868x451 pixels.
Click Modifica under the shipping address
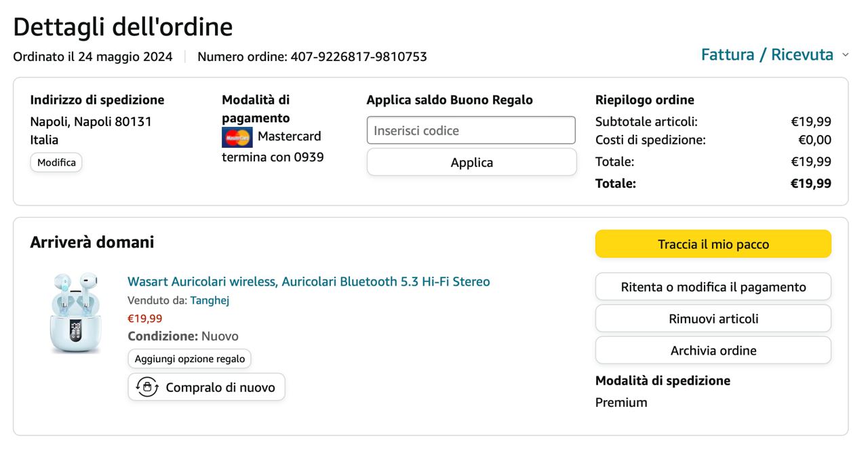coord(56,163)
